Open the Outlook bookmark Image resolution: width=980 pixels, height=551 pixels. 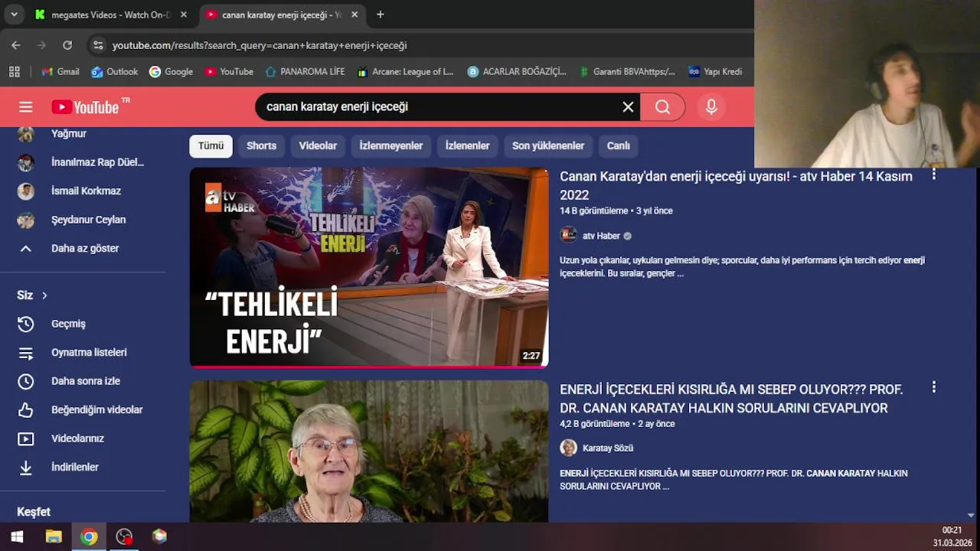point(115,71)
